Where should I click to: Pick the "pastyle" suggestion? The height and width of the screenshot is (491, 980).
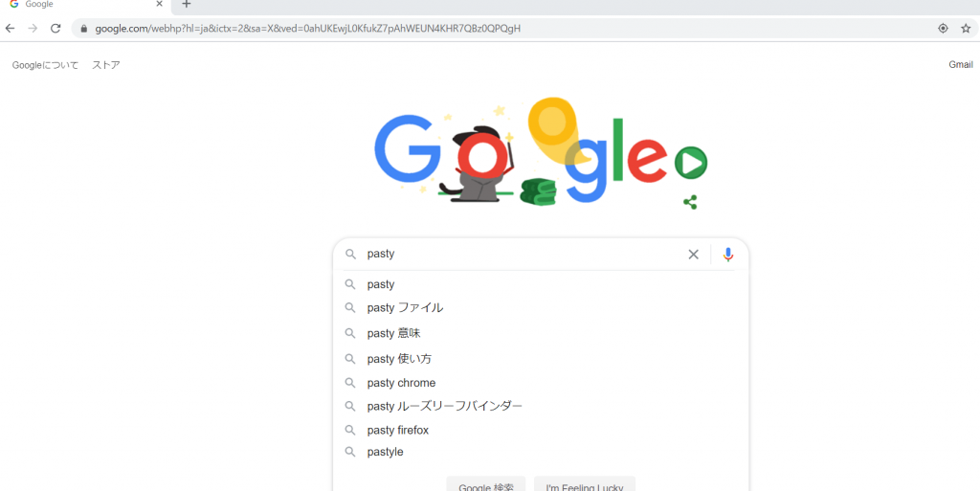(386, 452)
